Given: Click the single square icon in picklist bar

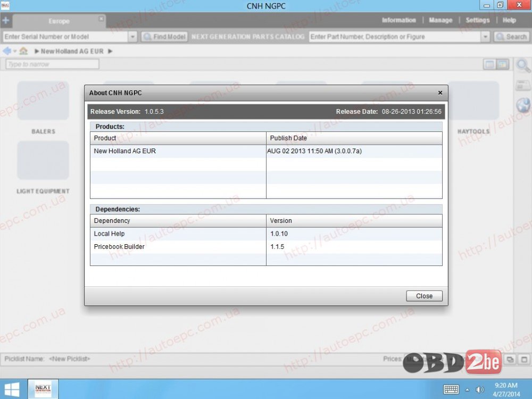Looking at the screenshot, I should point(524,359).
